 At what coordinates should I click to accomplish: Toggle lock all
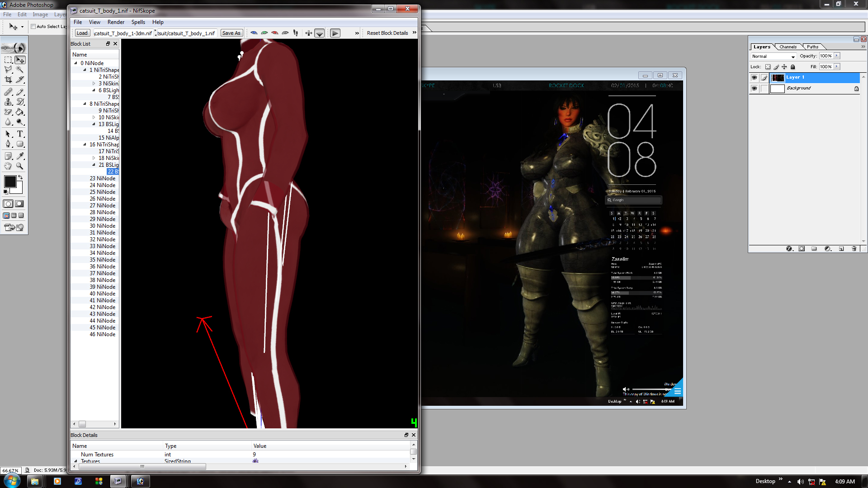point(793,67)
